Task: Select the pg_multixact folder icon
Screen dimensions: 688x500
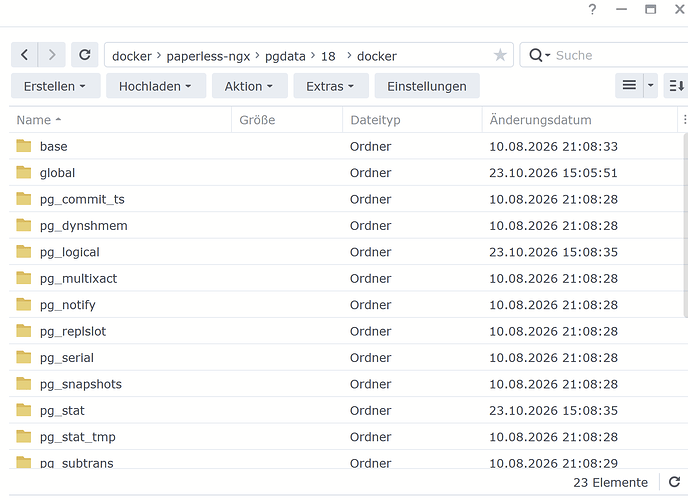Action: (x=24, y=278)
